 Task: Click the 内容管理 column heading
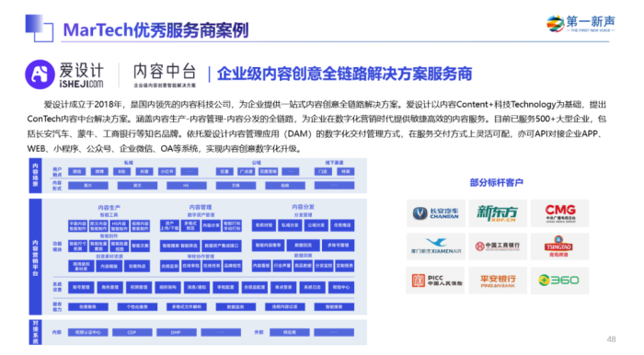coord(201,207)
